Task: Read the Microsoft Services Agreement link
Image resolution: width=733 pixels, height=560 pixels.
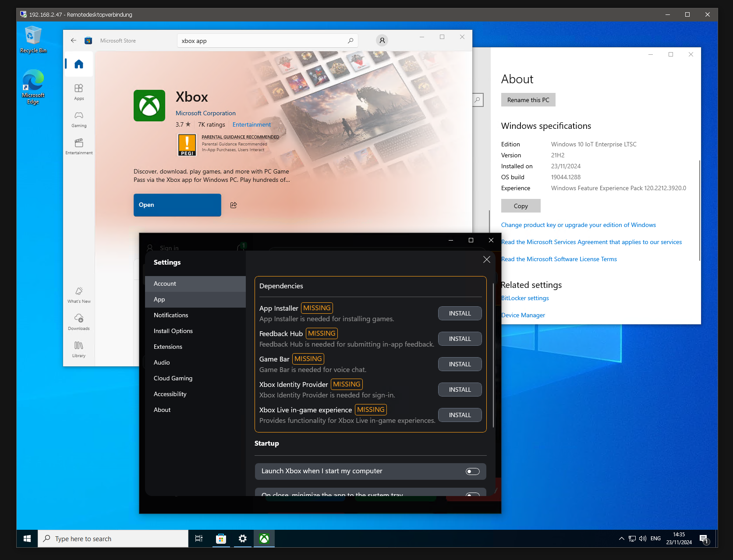Action: tap(591, 242)
